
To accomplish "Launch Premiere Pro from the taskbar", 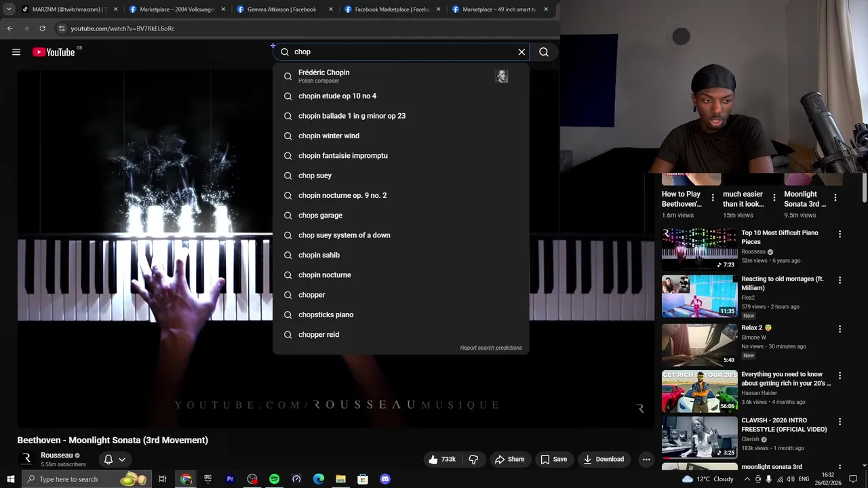I will (x=230, y=479).
